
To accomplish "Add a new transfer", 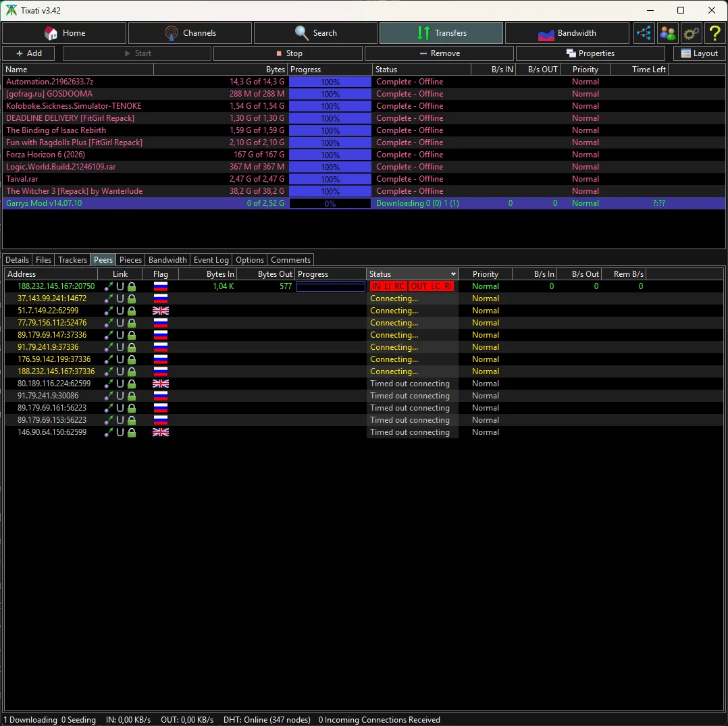I will point(29,53).
